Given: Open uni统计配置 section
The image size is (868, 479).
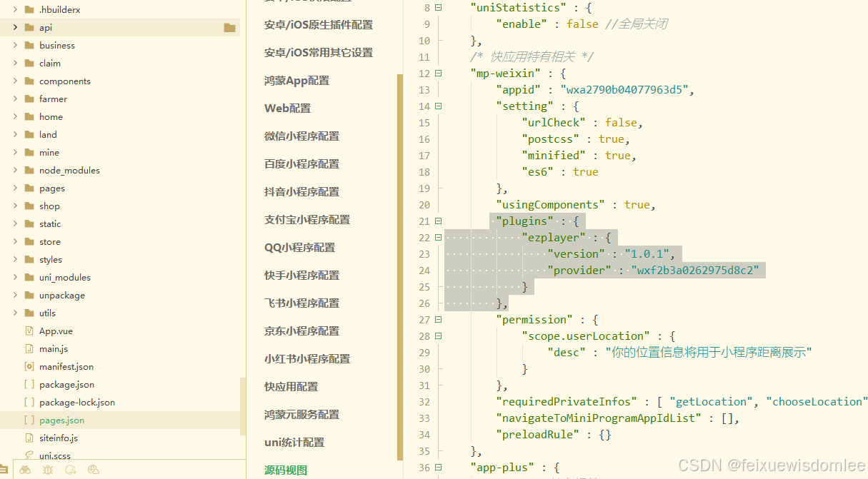Looking at the screenshot, I should [294, 443].
